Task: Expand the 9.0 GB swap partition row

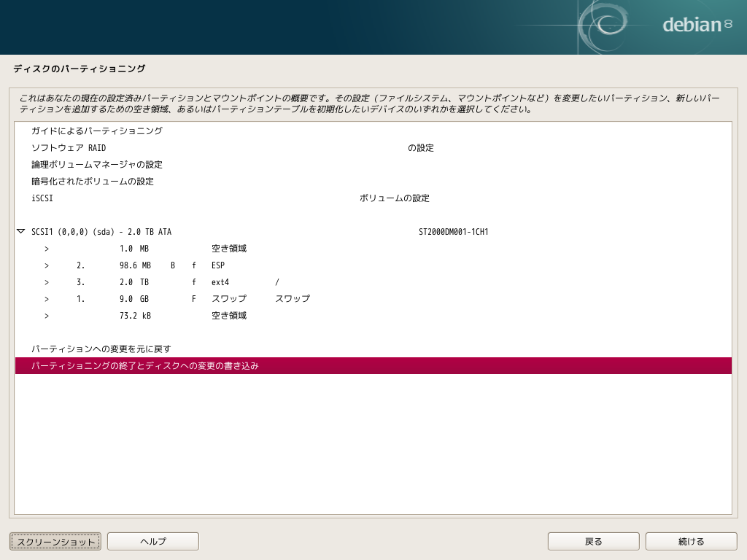Action: click(47, 298)
